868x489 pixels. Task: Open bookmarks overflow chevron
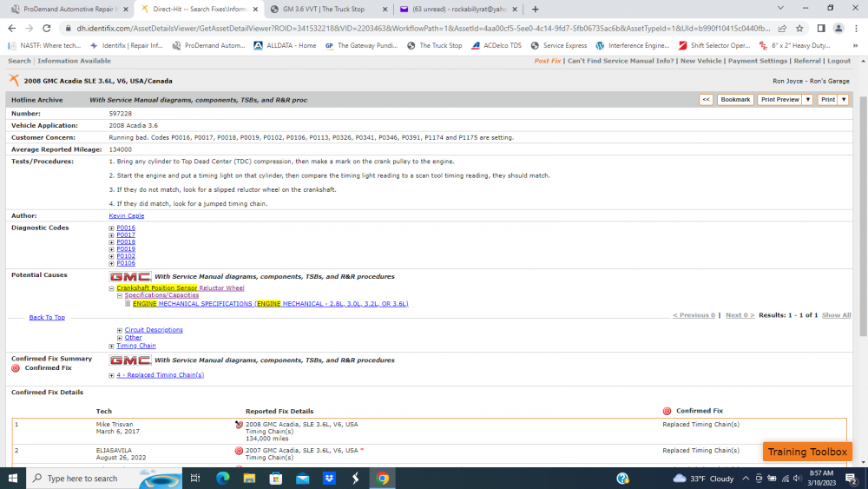coord(855,45)
